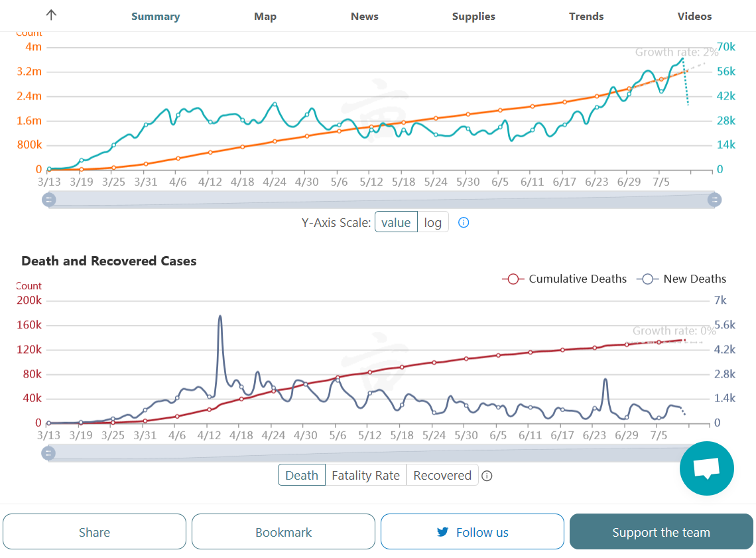Go to the Summary section

coord(155,17)
